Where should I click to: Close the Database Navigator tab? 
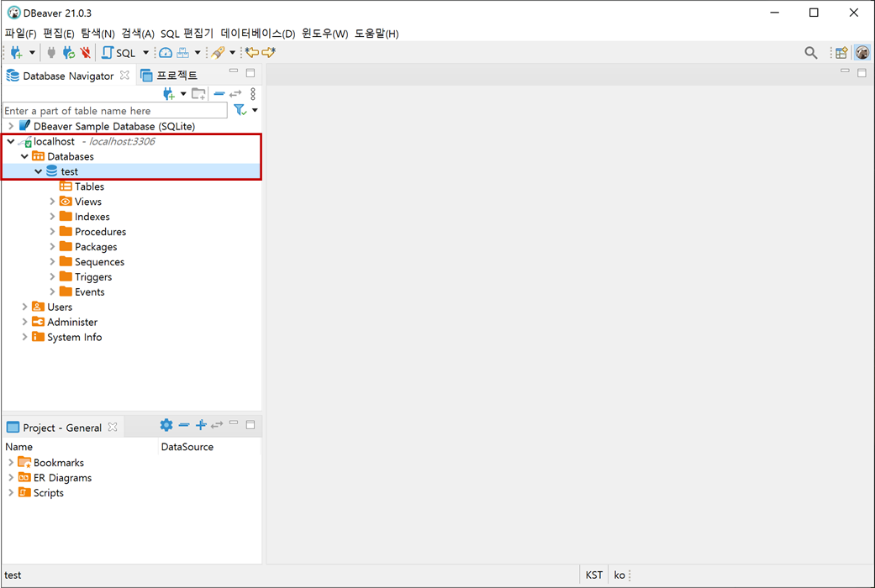point(125,75)
